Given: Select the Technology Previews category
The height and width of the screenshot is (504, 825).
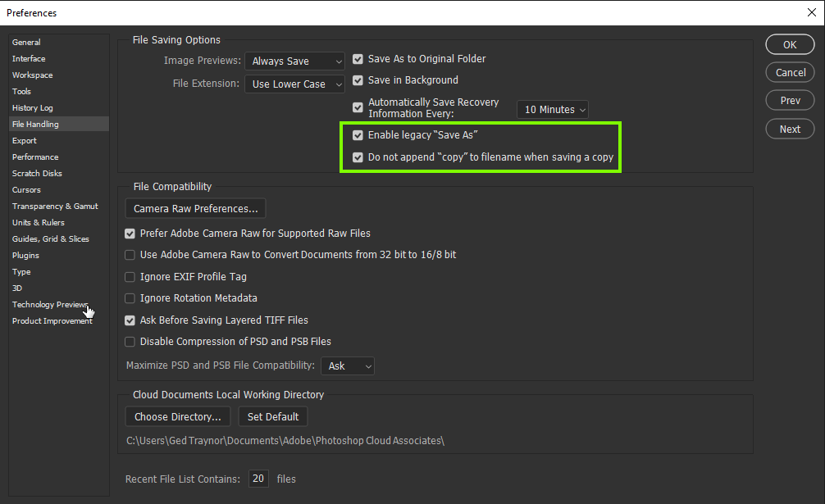Looking at the screenshot, I should pyautogui.click(x=50, y=304).
